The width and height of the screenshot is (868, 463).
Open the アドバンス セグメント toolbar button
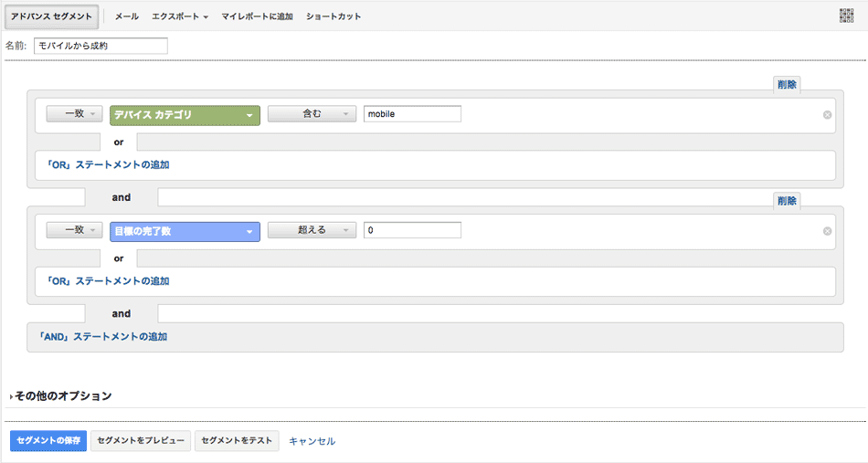click(51, 16)
